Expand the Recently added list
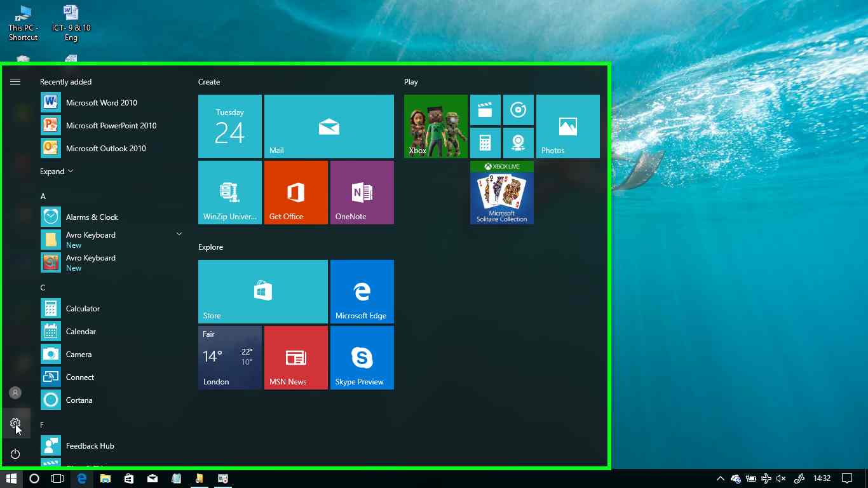This screenshot has width=868, height=488. 57,172
